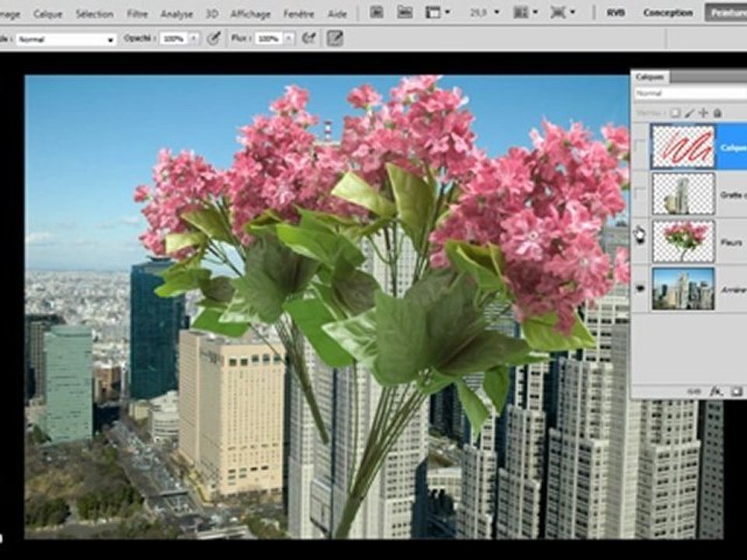Open the Aide menu
The width and height of the screenshot is (747, 560).
337,14
